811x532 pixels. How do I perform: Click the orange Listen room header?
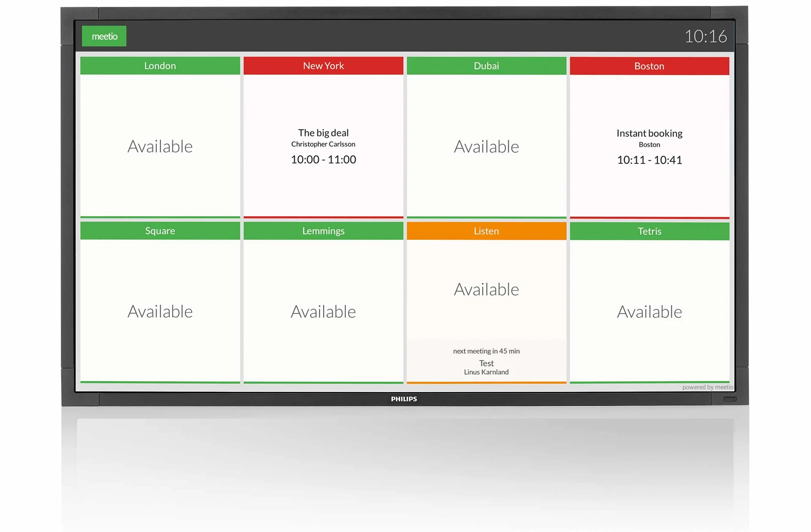[x=486, y=231]
